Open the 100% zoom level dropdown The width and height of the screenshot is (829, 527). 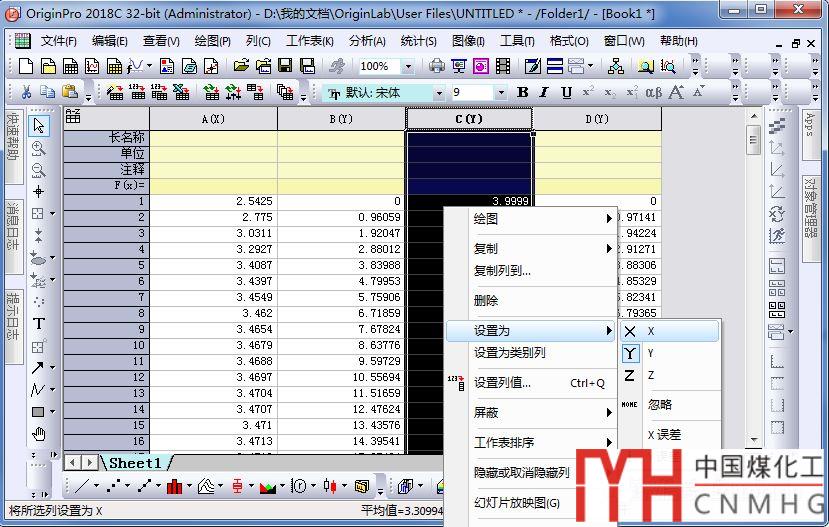coord(408,66)
